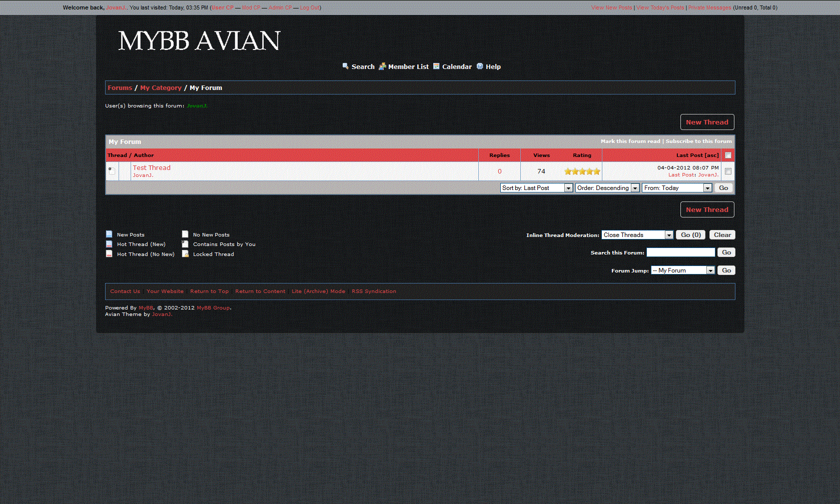Click the top New Thread button
This screenshot has height=504, width=840.
click(x=707, y=122)
